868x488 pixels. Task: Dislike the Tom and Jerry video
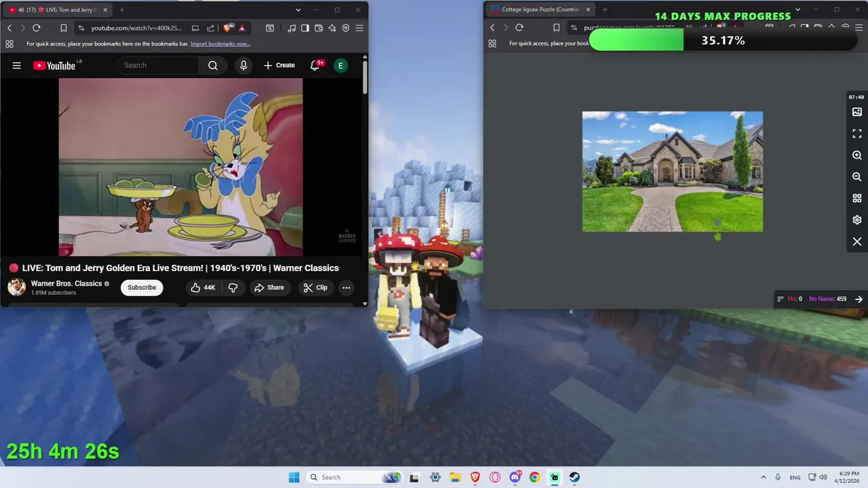[x=233, y=287]
